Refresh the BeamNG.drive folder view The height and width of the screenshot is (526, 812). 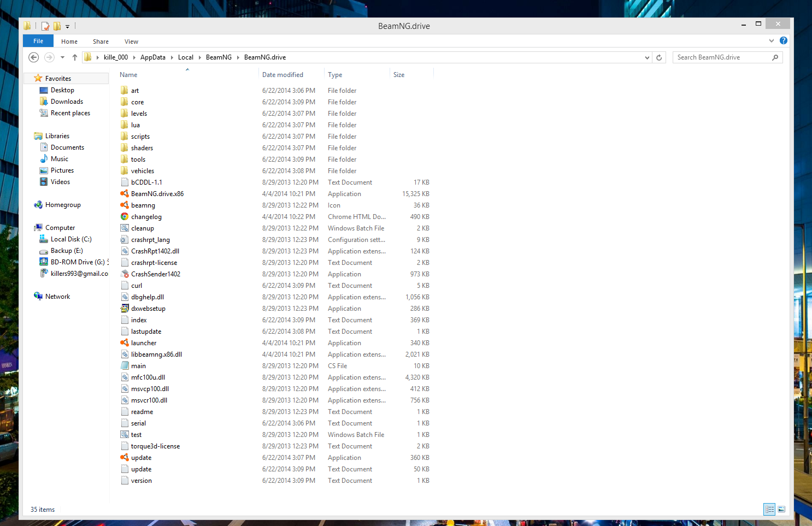coord(659,57)
